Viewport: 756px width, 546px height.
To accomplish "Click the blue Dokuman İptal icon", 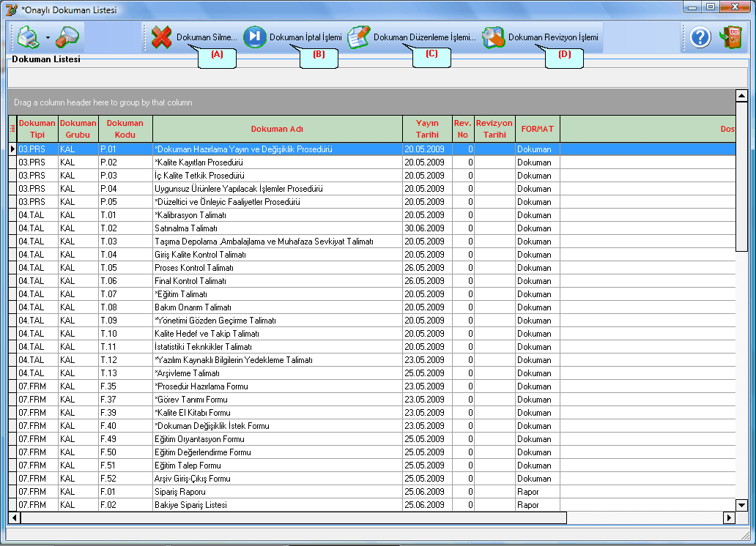I will [255, 37].
